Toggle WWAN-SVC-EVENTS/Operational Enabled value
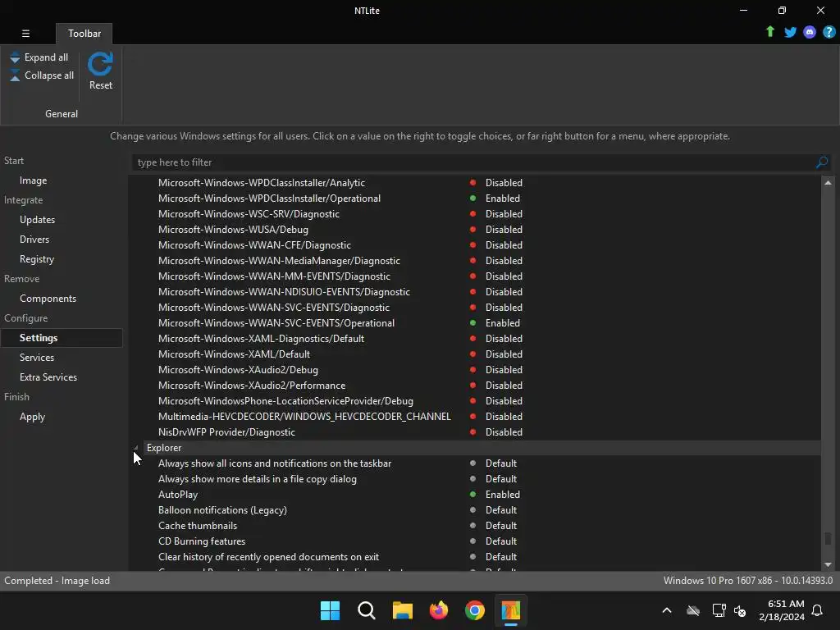Image resolution: width=840 pixels, height=630 pixels. 502,323
